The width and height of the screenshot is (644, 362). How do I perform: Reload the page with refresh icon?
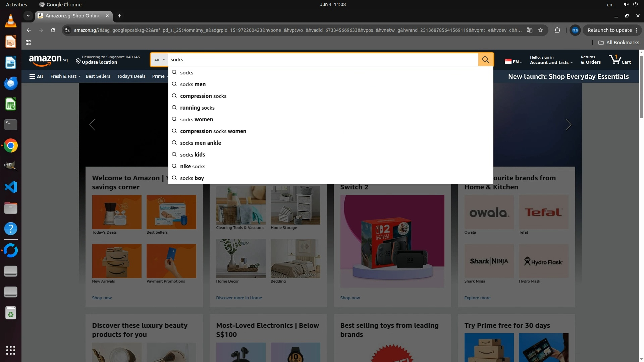[x=53, y=30]
